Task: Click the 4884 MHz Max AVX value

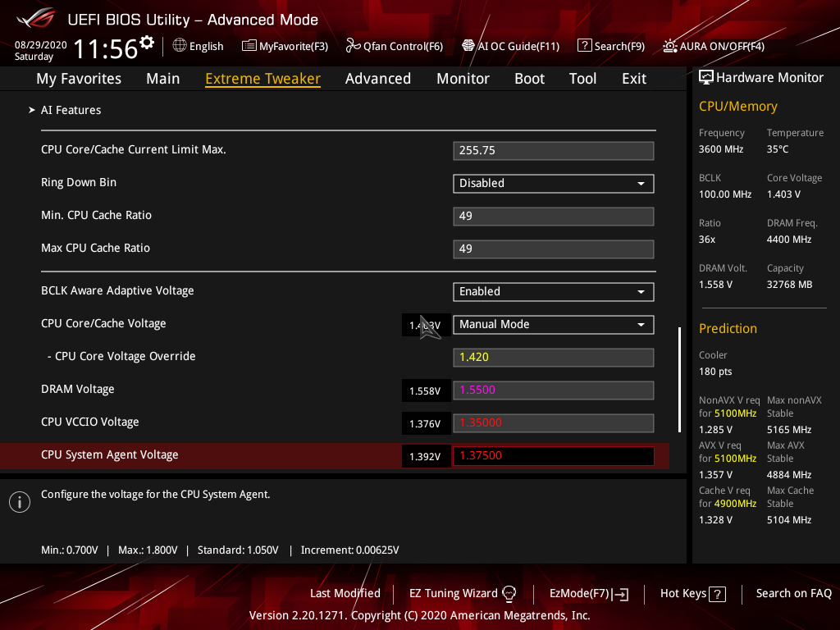Action: point(789,475)
